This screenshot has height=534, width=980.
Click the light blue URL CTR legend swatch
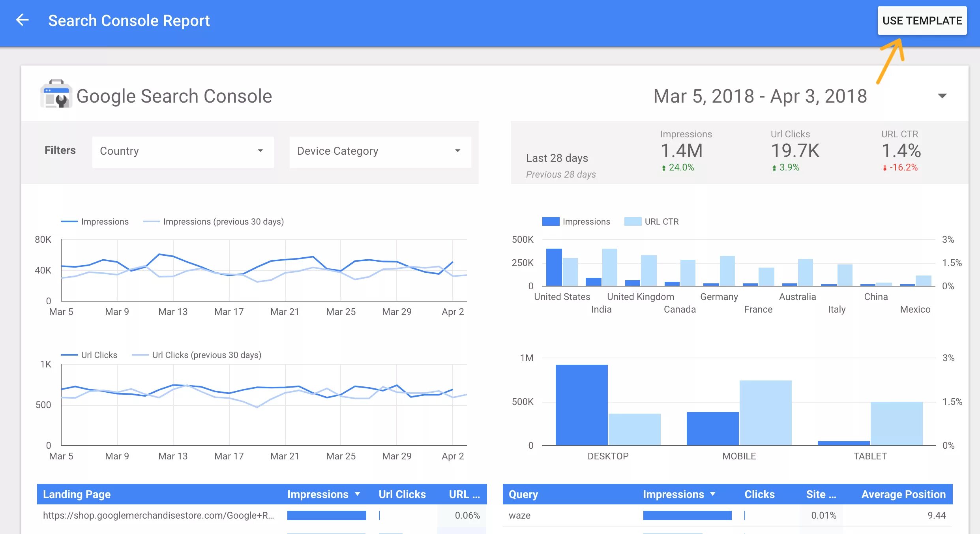click(x=633, y=221)
